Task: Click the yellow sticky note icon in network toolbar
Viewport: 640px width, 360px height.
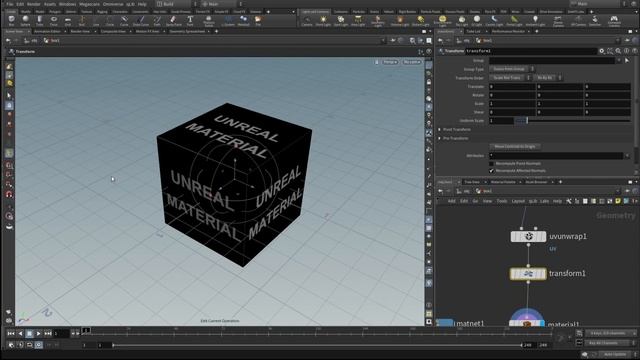Action: tap(618, 201)
